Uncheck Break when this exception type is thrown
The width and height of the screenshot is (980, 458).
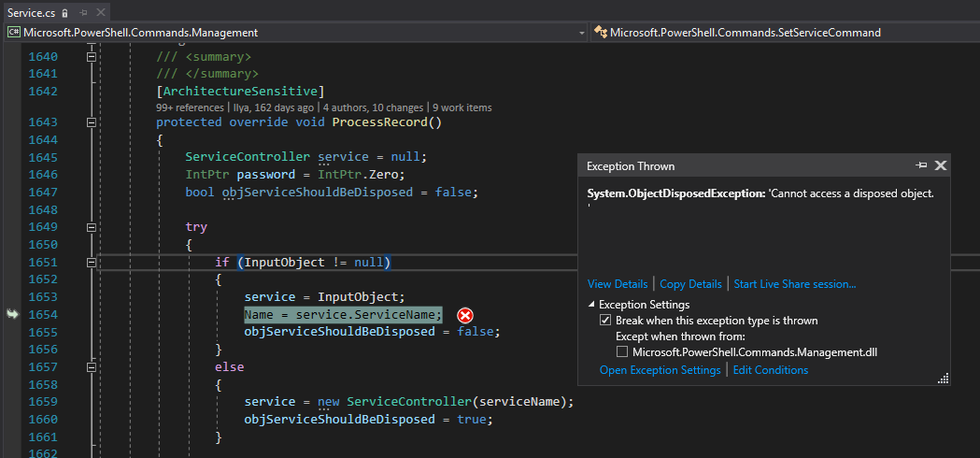(605, 321)
